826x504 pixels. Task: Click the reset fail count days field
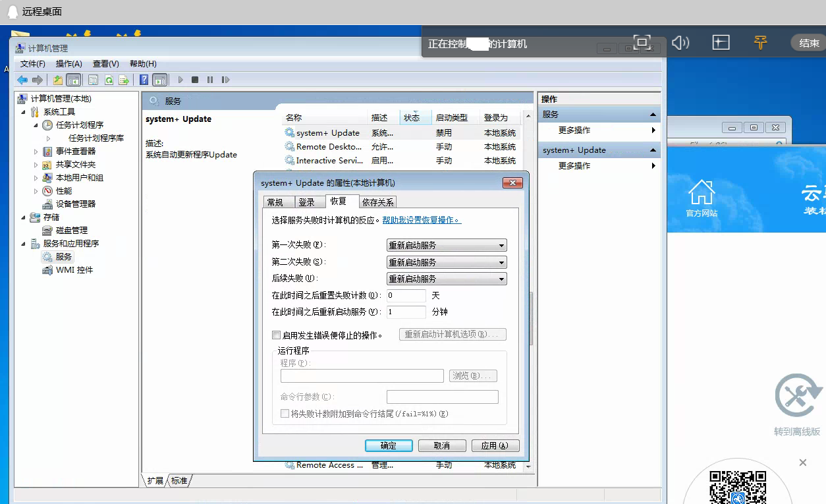pyautogui.click(x=406, y=295)
